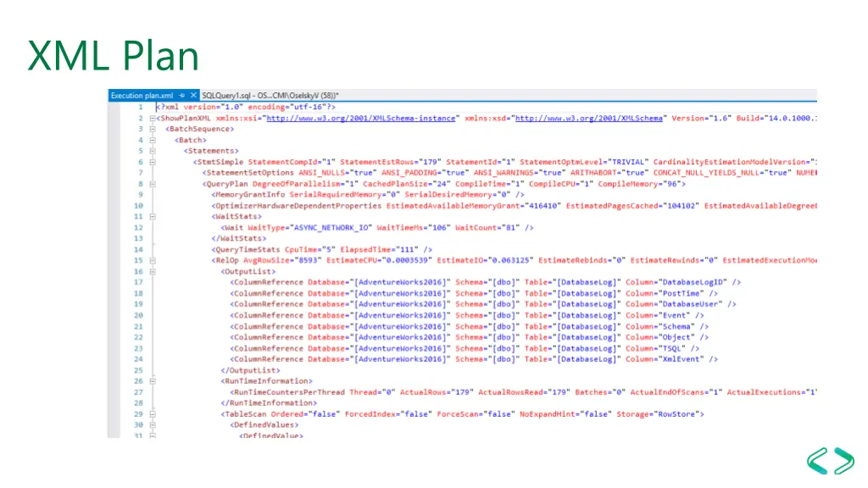The height and width of the screenshot is (488, 868).
Task: Collapse the OutputList node on line 16
Action: point(152,271)
